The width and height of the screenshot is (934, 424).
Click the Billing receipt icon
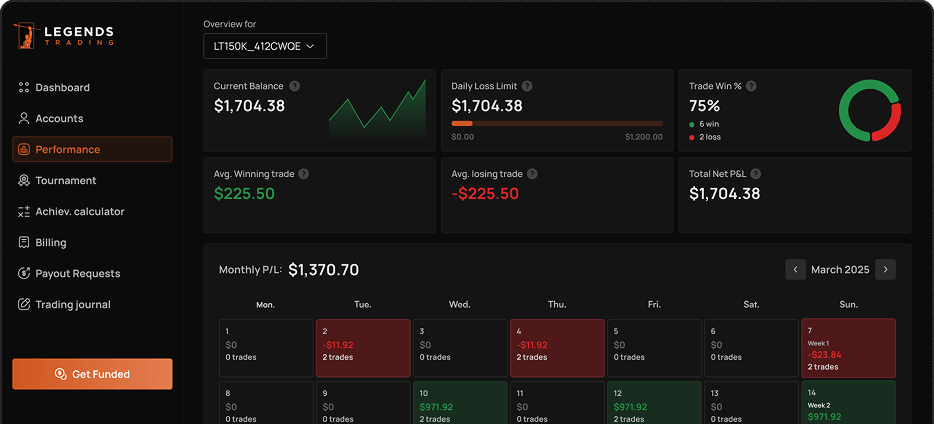24,242
